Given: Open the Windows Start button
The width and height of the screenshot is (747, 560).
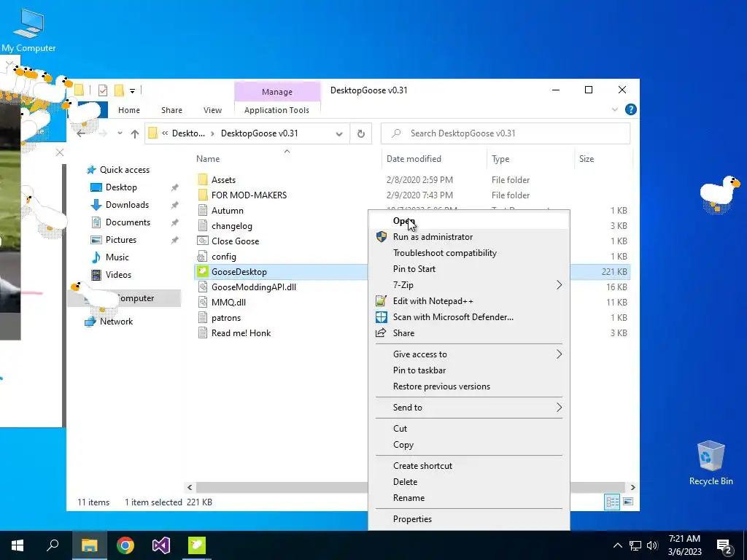Looking at the screenshot, I should coord(18,545).
